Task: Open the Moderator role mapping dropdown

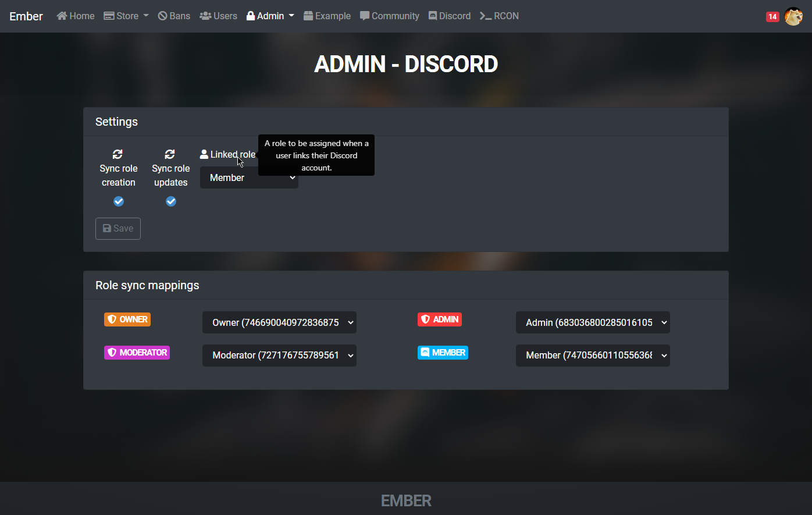Action: (x=279, y=356)
